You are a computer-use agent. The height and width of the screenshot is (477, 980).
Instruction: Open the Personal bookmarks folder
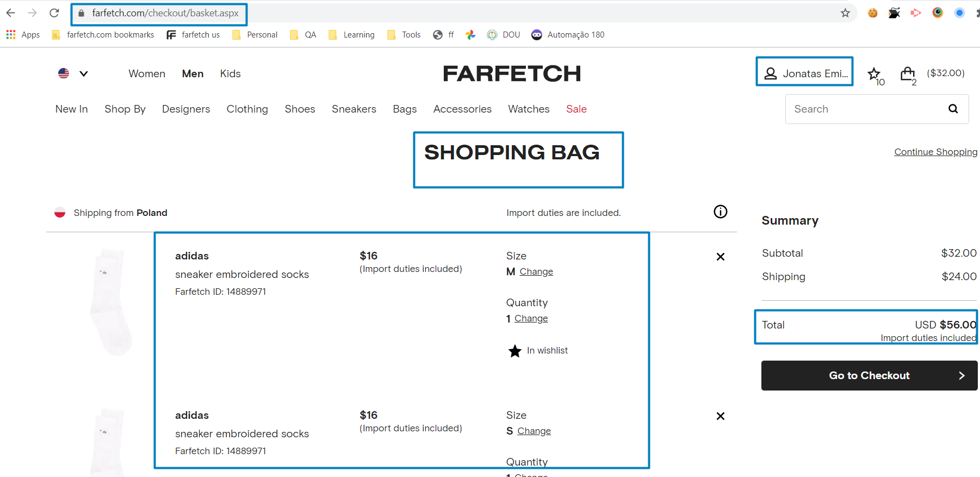255,35
